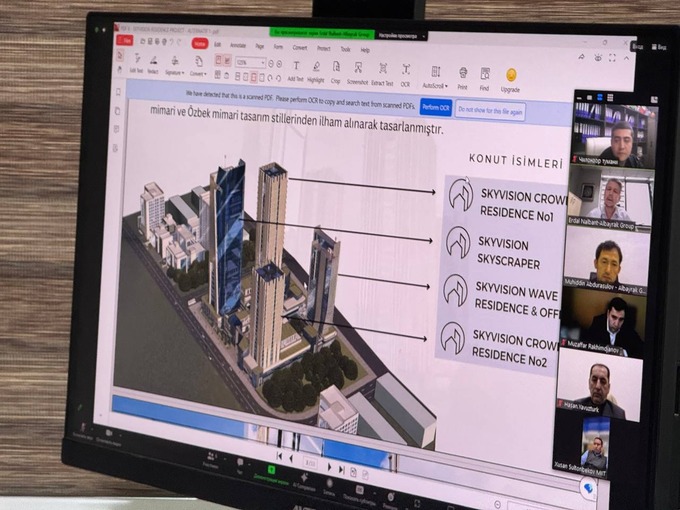
Task: Open the Annotate menu tab
Action: tap(238, 45)
